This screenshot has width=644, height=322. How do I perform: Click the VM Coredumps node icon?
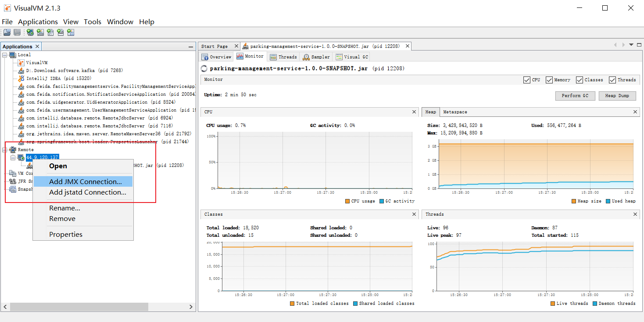tap(13, 174)
